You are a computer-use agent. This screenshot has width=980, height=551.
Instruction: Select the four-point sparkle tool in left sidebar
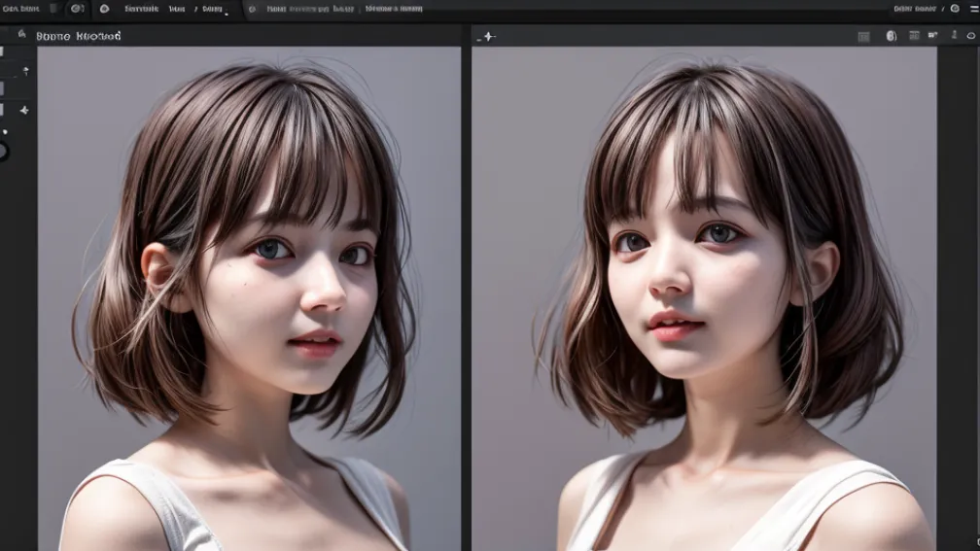24,110
